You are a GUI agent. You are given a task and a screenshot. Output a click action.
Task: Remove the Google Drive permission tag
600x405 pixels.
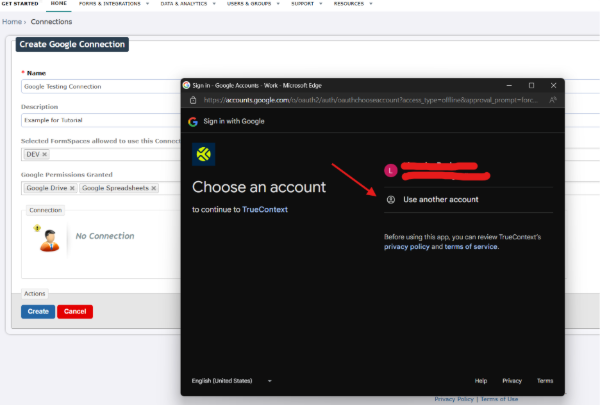tap(72, 188)
